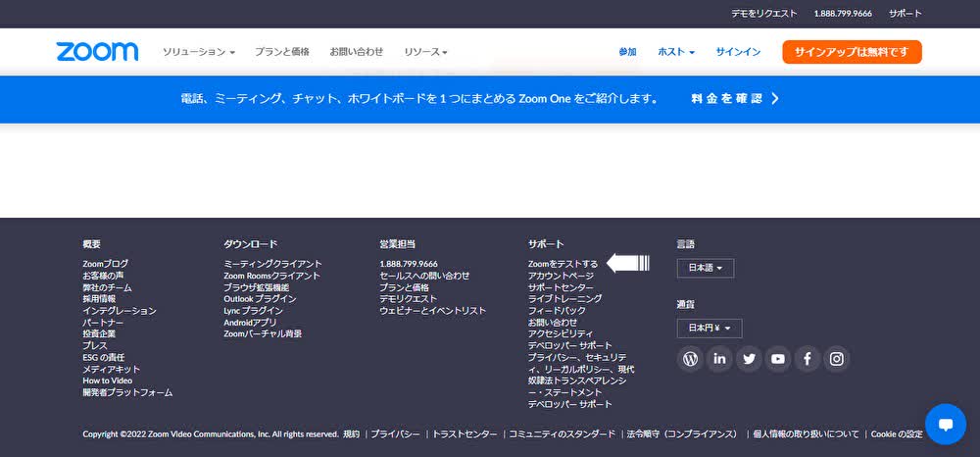Open the 個人情報の取り扱いについて link
The height and width of the screenshot is (457, 980).
tap(806, 433)
